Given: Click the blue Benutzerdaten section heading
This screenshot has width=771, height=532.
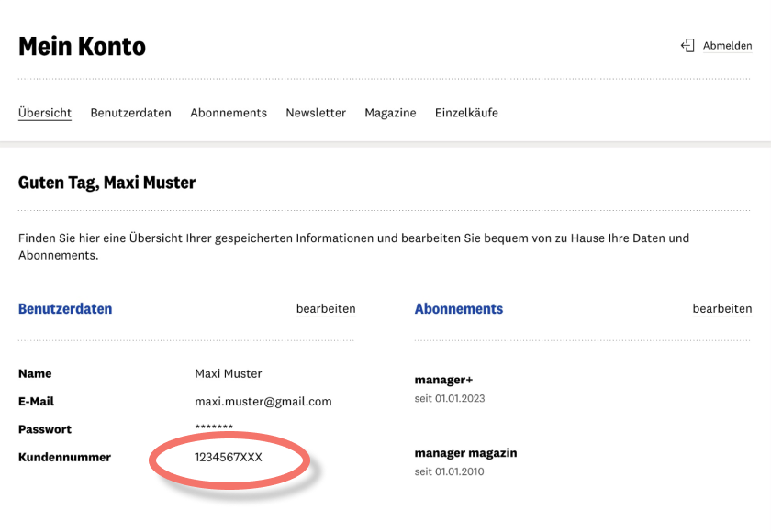Looking at the screenshot, I should [65, 309].
